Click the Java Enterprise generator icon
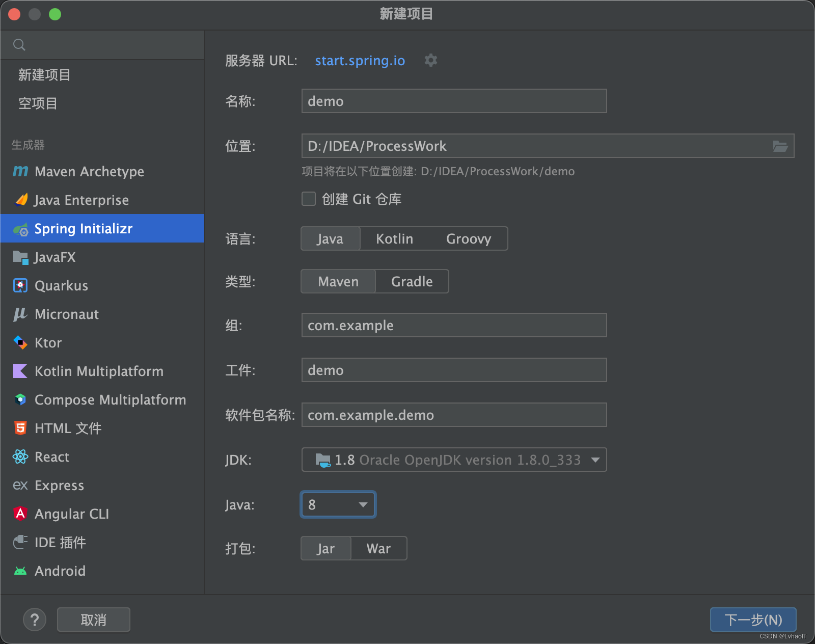This screenshot has height=644, width=815. tap(21, 200)
